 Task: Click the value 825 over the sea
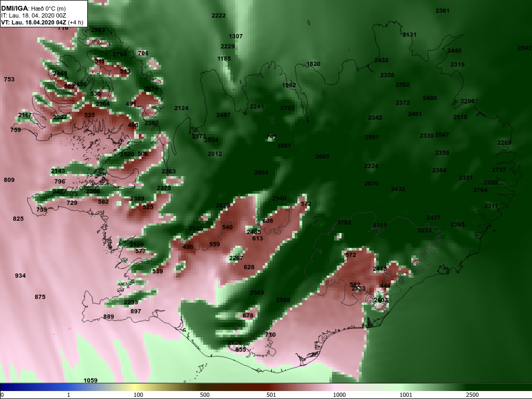[x=18, y=219]
